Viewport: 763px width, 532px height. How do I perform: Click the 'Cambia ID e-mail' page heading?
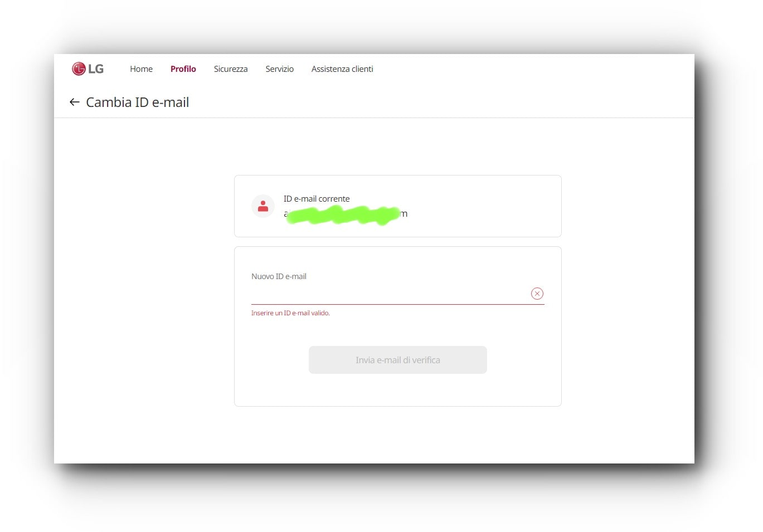click(138, 103)
